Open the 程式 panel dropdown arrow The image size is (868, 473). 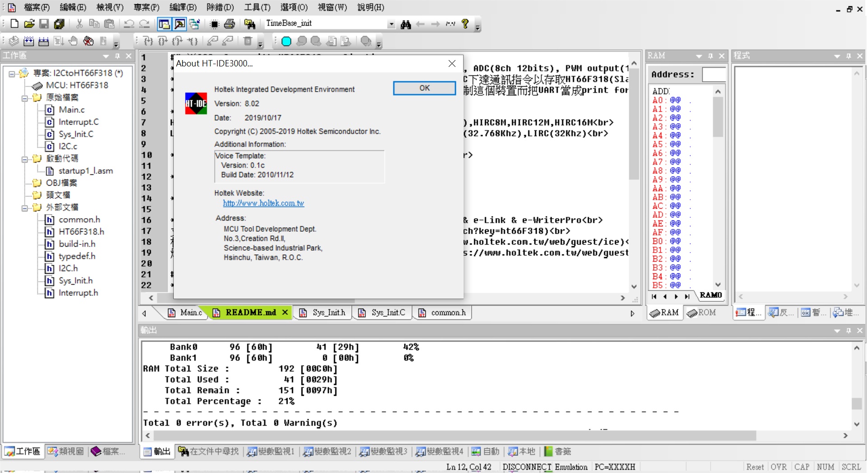coord(837,56)
